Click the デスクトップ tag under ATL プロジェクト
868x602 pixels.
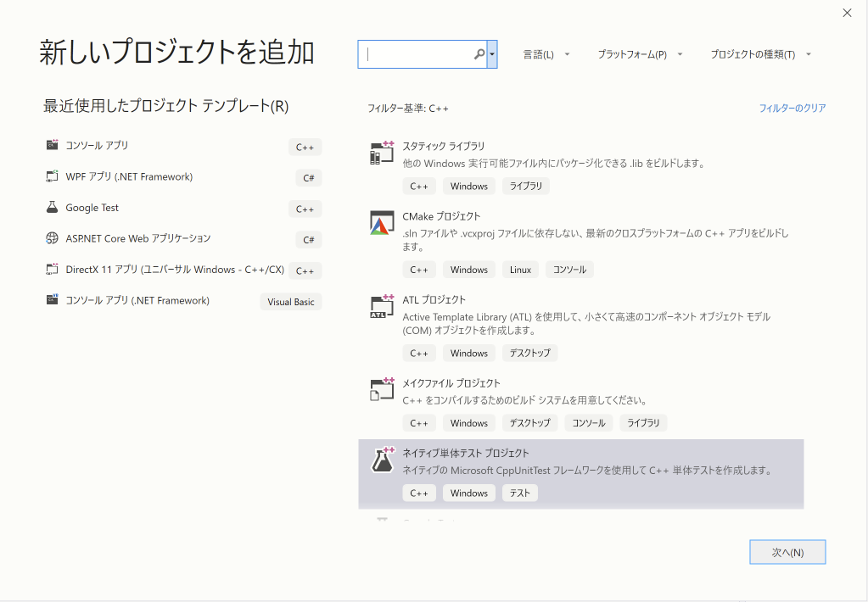(x=529, y=353)
